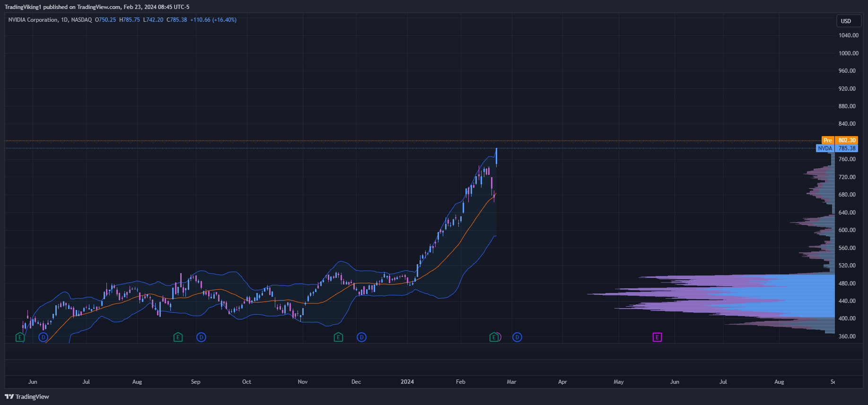Click the March 2024 dividend marker
The height and width of the screenshot is (405, 868).
517,337
